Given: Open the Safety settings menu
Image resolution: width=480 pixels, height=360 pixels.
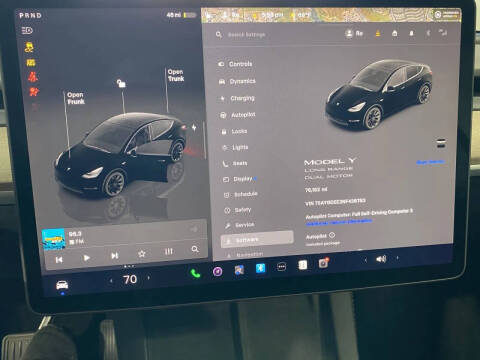Looking at the screenshot, I should (238, 210).
